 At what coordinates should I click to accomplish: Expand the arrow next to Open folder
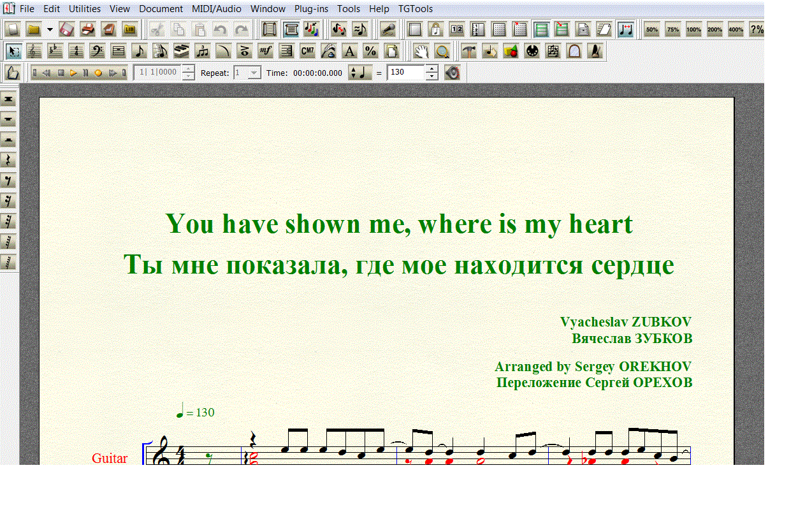coord(50,29)
